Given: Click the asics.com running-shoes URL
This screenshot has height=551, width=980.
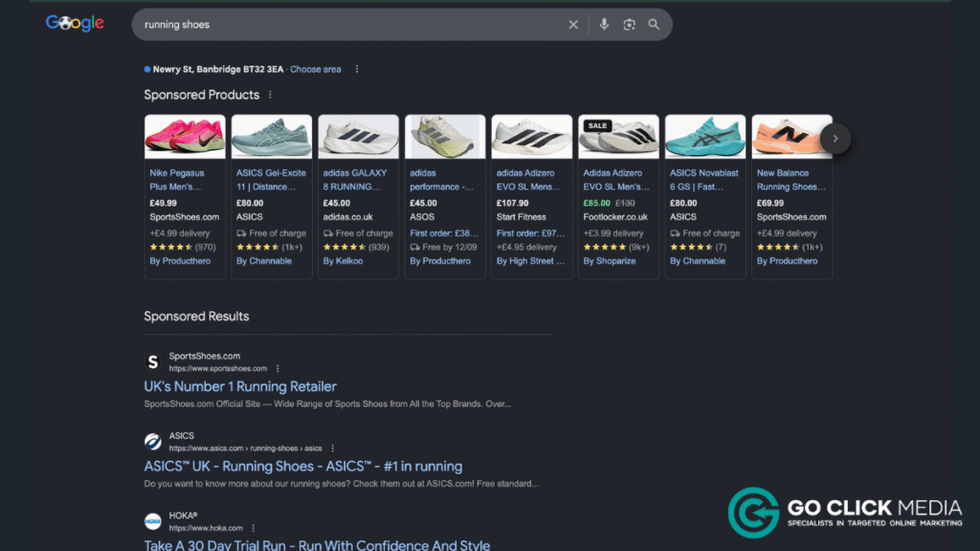Looking at the screenshot, I should point(246,449).
